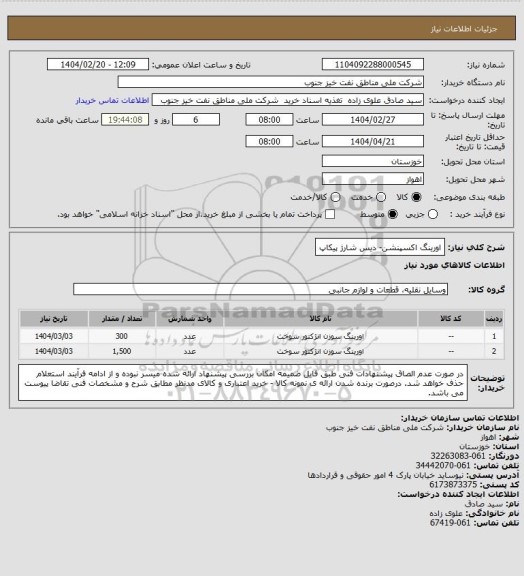The height and width of the screenshot is (576, 524).
Task: Click the postal code 6173873375
Action: pos(453,485)
